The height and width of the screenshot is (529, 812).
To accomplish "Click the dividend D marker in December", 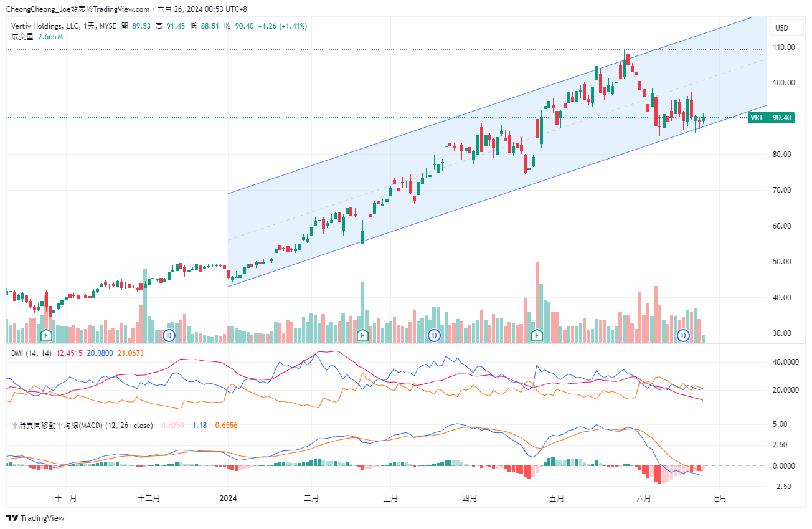I will (x=168, y=336).
